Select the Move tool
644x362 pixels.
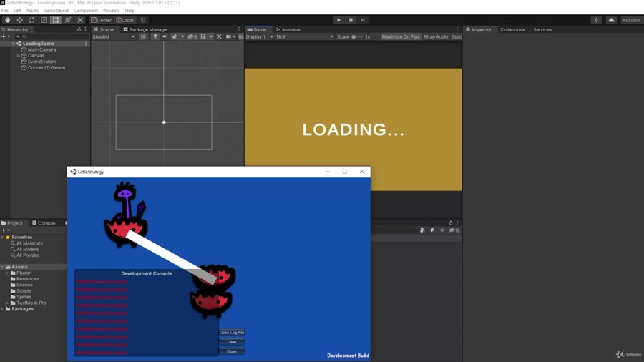19,20
